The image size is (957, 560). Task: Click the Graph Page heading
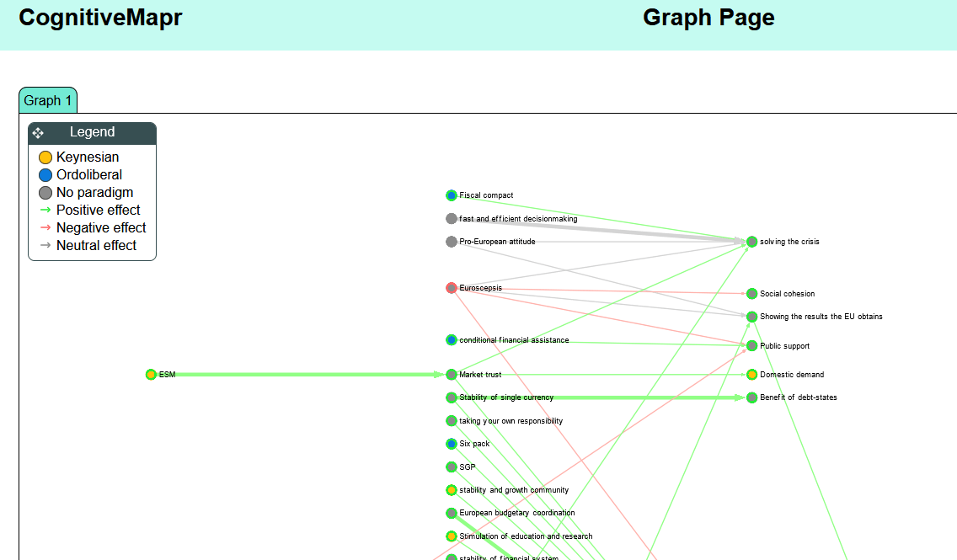708,17
